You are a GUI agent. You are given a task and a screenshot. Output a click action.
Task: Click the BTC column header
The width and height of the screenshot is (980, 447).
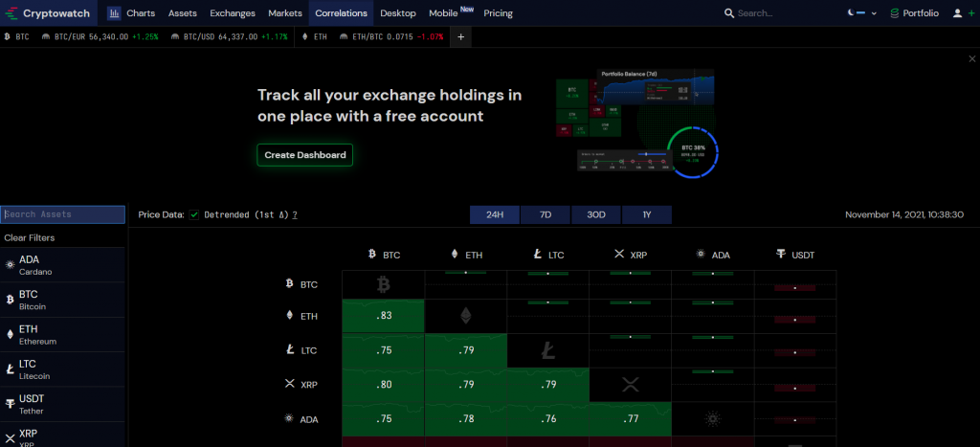point(384,255)
